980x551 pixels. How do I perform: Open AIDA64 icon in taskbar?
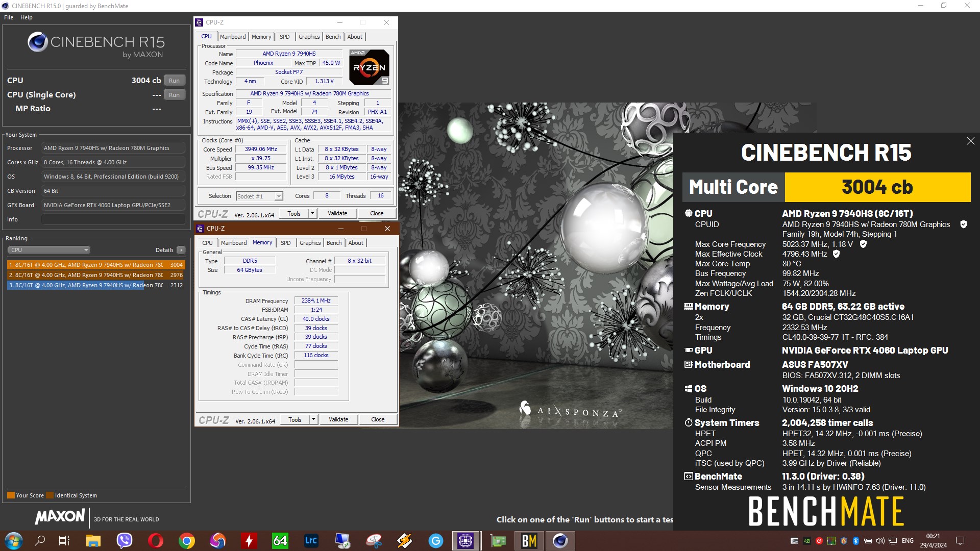[280, 541]
